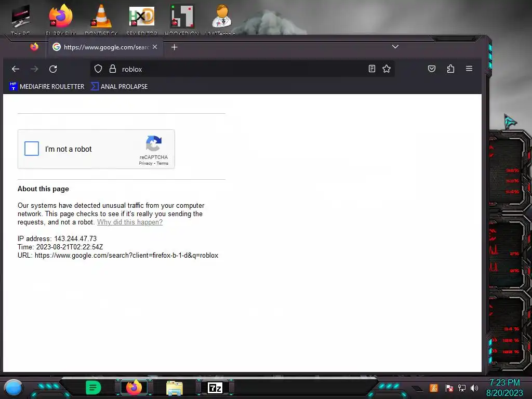532x399 pixels.
Task: Open the Why did this happen? link
Action: pos(129,222)
